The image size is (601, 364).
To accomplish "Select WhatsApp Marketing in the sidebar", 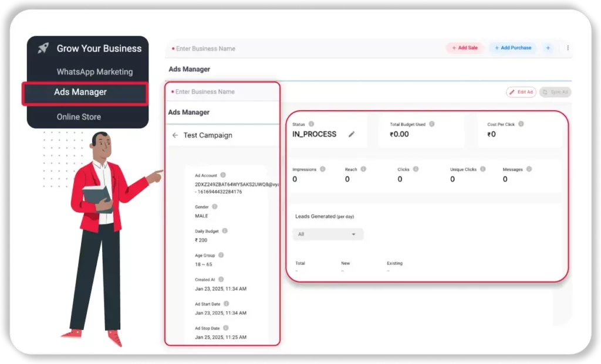I will click(x=94, y=72).
